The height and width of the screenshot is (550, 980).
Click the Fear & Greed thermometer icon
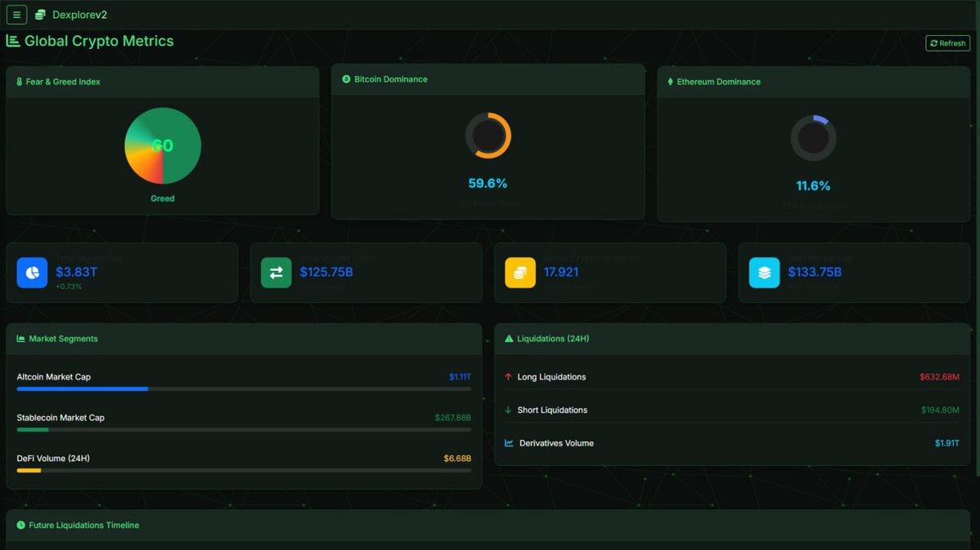20,82
